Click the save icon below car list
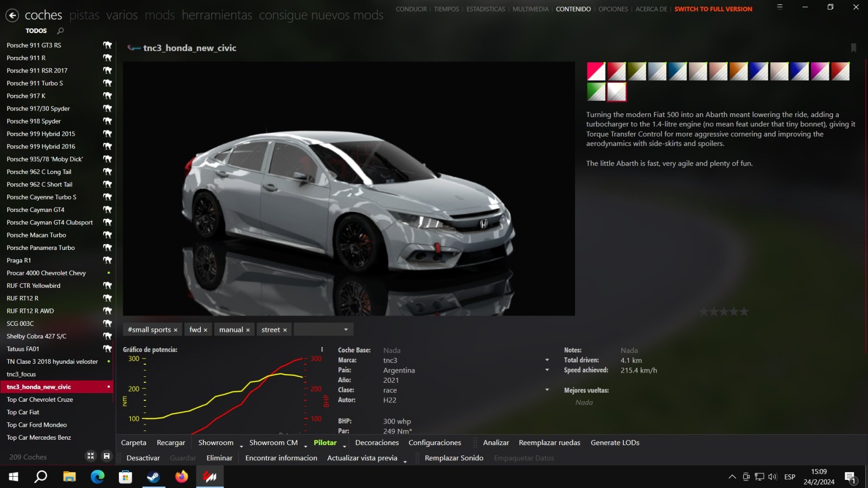This screenshot has width=868, height=488. (x=106, y=456)
